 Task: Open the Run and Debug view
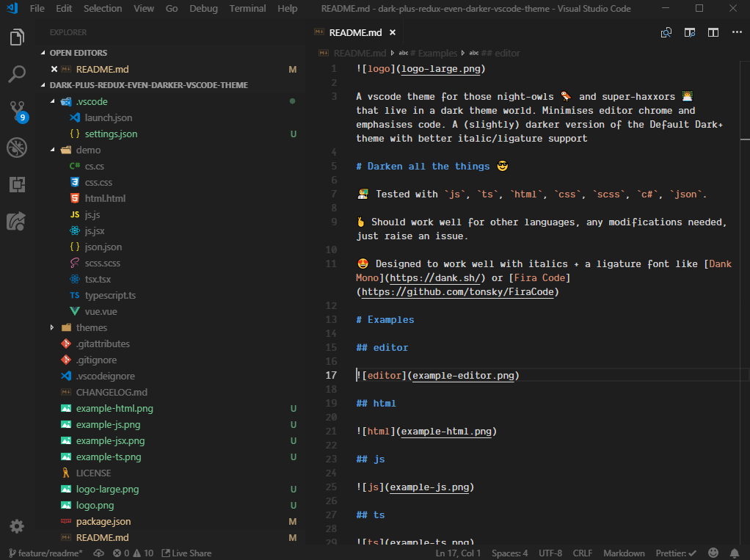[x=17, y=147]
